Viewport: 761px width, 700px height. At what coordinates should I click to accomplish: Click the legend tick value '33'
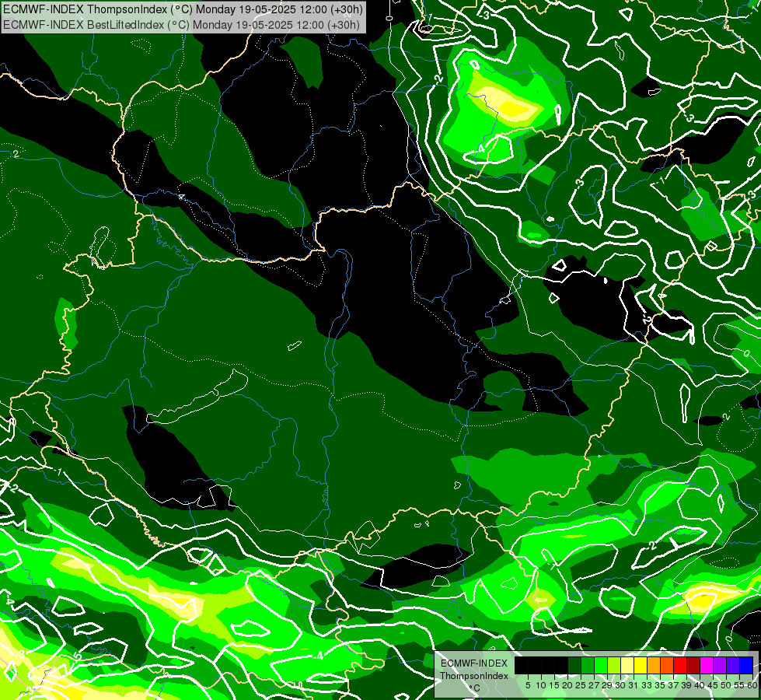pyautogui.click(x=647, y=685)
